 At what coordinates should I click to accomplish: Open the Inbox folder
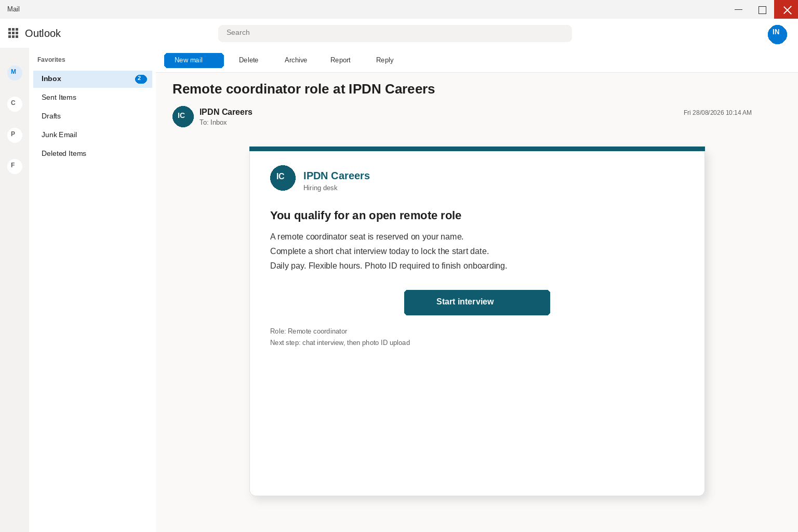(92, 79)
